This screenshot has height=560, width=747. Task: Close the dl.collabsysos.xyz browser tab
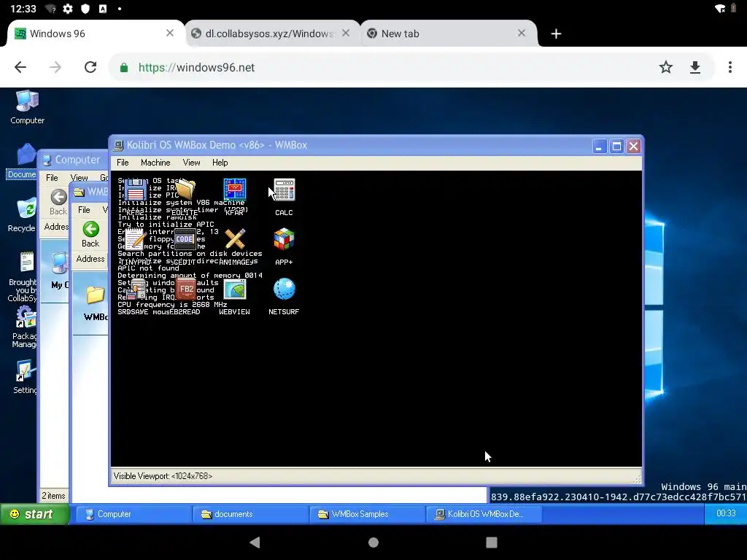coord(346,34)
